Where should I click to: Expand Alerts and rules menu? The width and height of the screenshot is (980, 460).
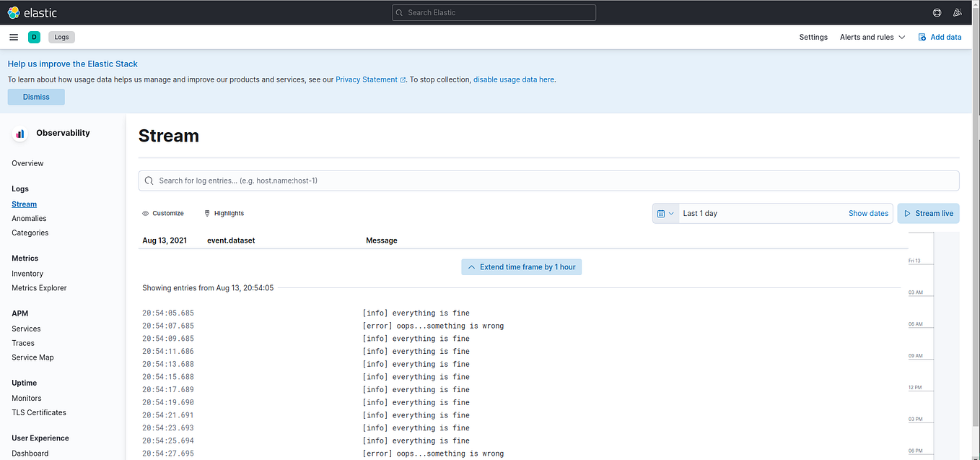pyautogui.click(x=872, y=37)
